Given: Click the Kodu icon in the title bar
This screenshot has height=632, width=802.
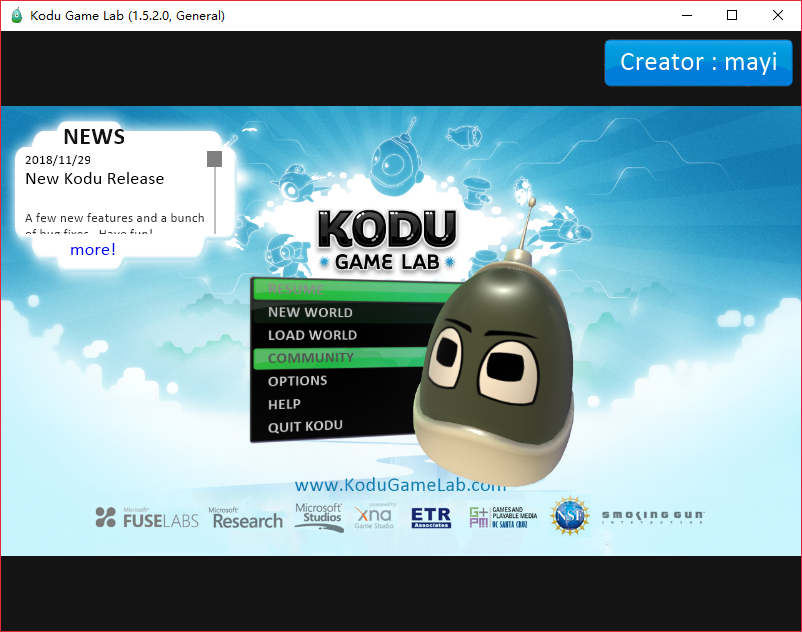Looking at the screenshot, I should click(x=14, y=16).
